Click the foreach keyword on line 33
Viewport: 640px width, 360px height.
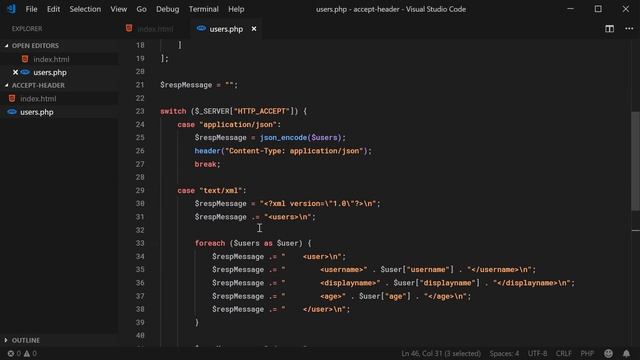(x=210, y=243)
